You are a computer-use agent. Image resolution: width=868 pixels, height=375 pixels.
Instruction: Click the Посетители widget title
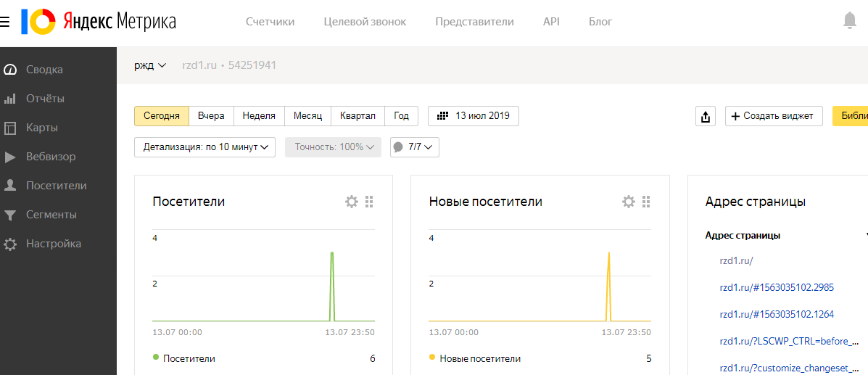(189, 202)
